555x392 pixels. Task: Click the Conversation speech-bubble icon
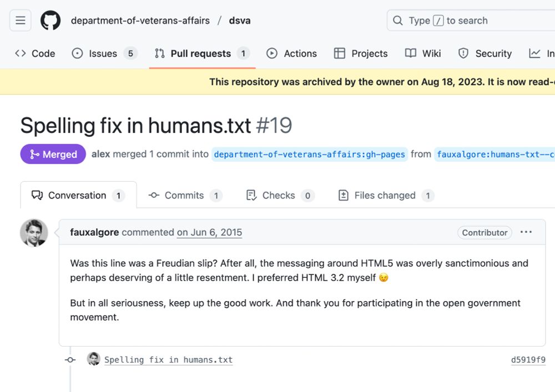(x=37, y=195)
